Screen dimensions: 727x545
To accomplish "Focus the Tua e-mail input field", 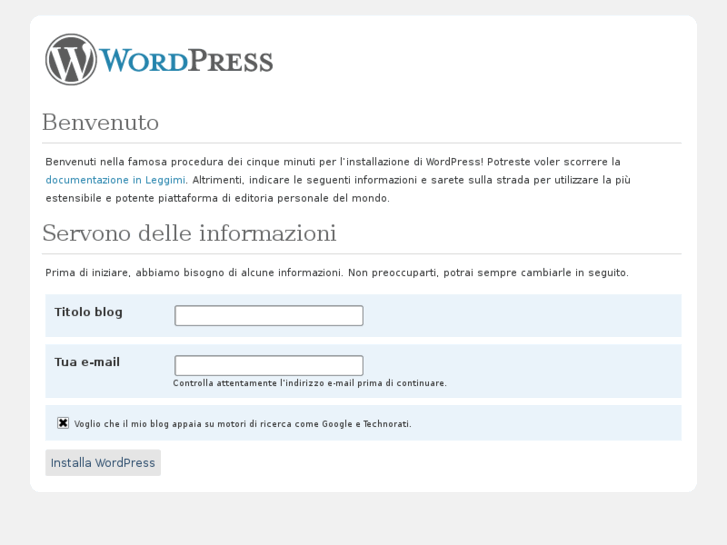I will pyautogui.click(x=269, y=365).
